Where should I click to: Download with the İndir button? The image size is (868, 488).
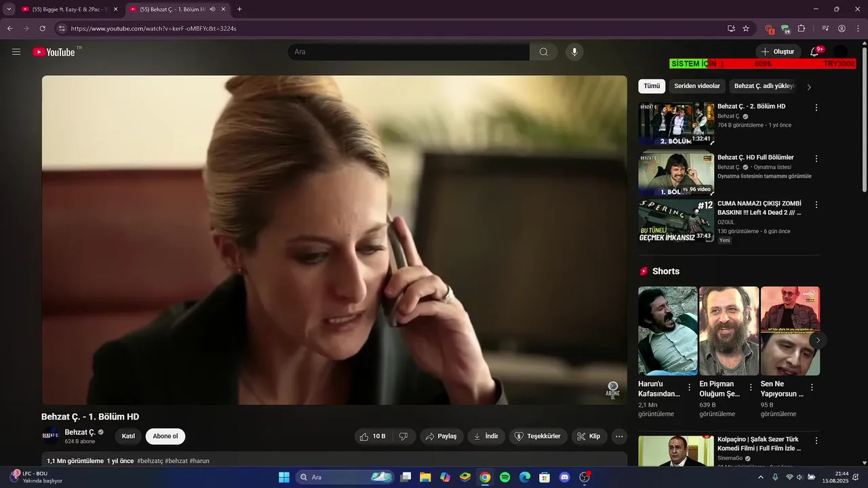pos(486,436)
